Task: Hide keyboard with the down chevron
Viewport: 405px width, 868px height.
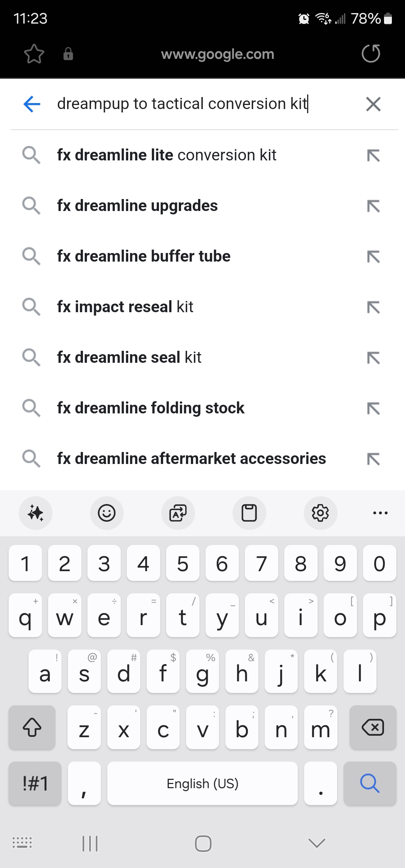Action: [317, 843]
